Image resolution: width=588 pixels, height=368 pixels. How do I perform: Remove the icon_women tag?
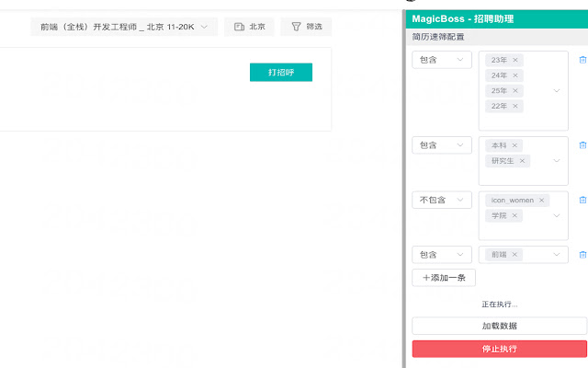(x=541, y=201)
